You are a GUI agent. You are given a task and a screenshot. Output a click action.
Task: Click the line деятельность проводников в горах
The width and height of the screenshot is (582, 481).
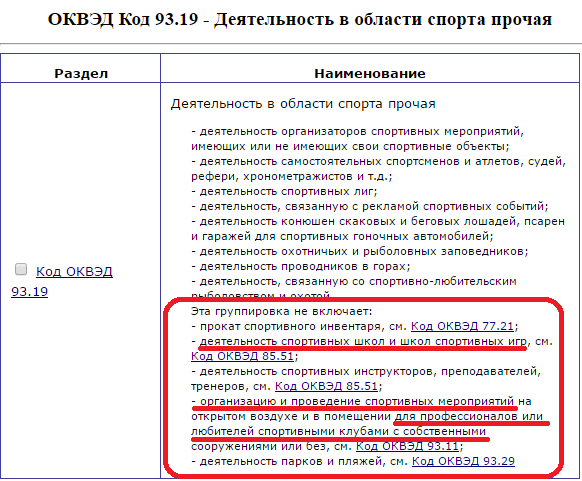[x=301, y=266]
